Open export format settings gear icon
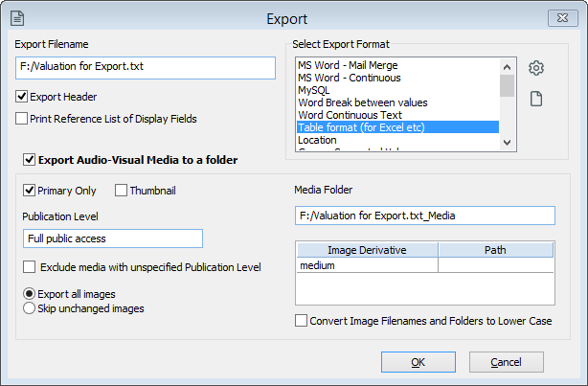 point(536,68)
